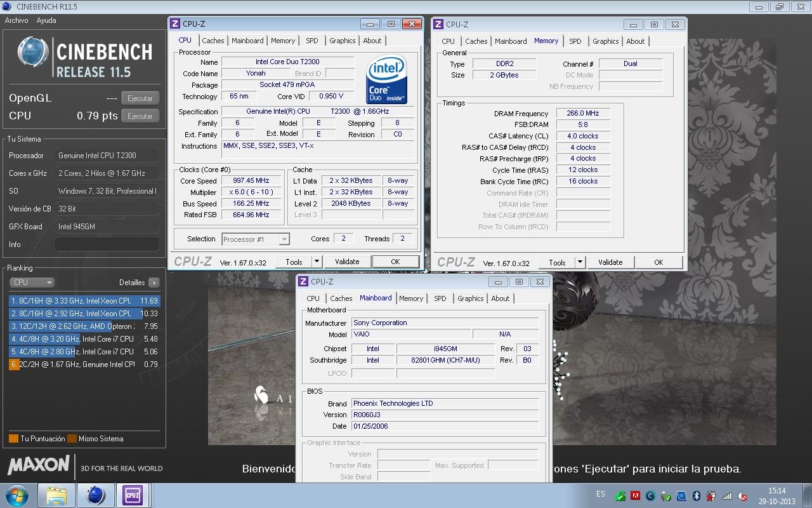The image size is (812, 508).
Task: Click the clock showing 15:14
Action: coord(776,491)
